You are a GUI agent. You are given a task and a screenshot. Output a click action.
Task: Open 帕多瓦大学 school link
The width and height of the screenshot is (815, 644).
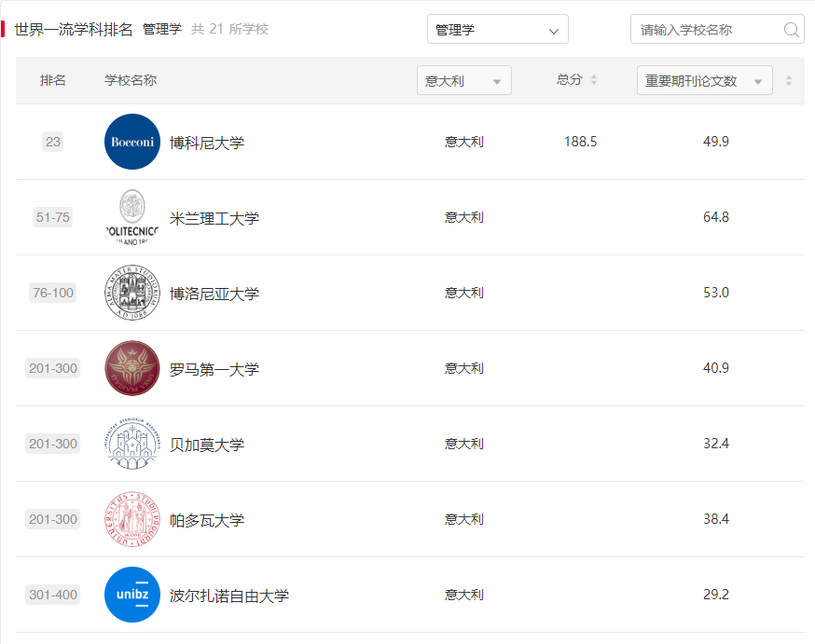coord(207,520)
